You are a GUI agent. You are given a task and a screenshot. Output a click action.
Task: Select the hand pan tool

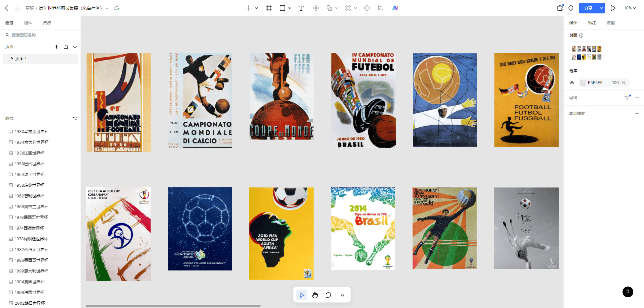(x=315, y=295)
